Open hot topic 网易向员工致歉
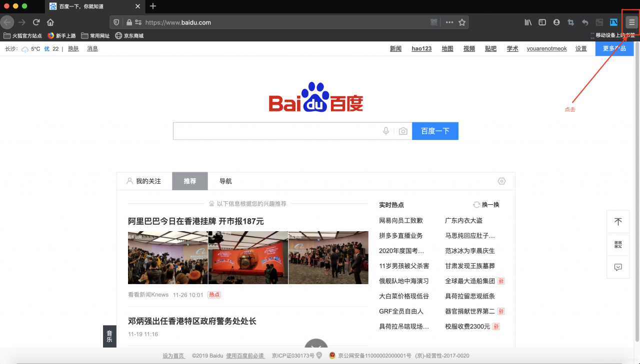The width and height of the screenshot is (640, 364). pos(401,220)
